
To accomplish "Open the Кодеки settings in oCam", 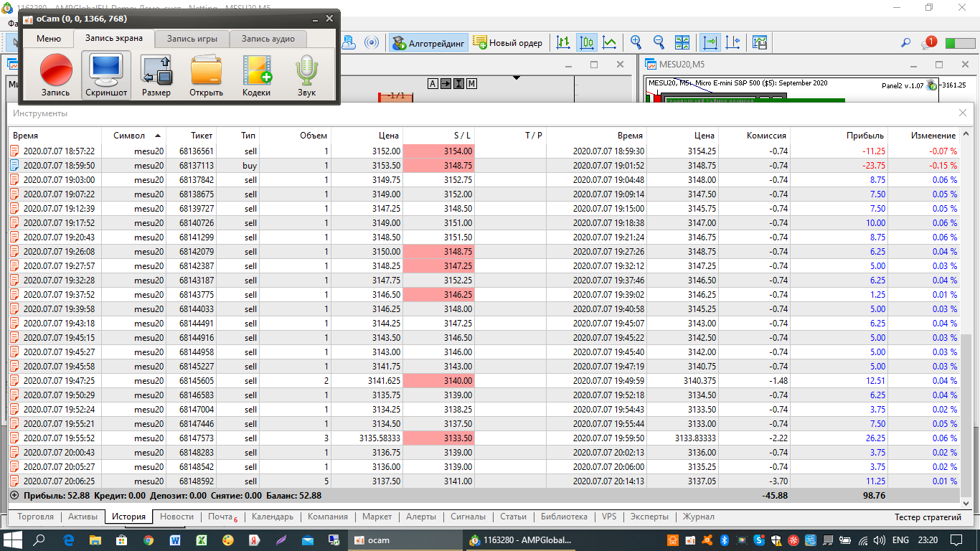I will pos(257,75).
